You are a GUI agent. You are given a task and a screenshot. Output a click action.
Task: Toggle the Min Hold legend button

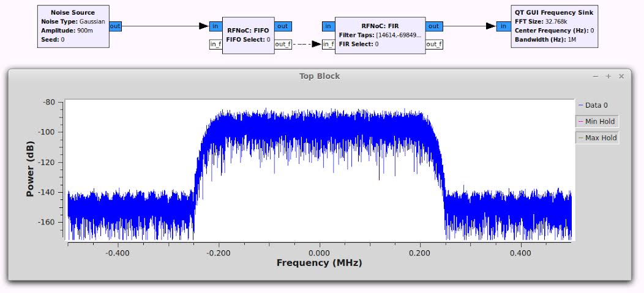pyautogui.click(x=596, y=121)
